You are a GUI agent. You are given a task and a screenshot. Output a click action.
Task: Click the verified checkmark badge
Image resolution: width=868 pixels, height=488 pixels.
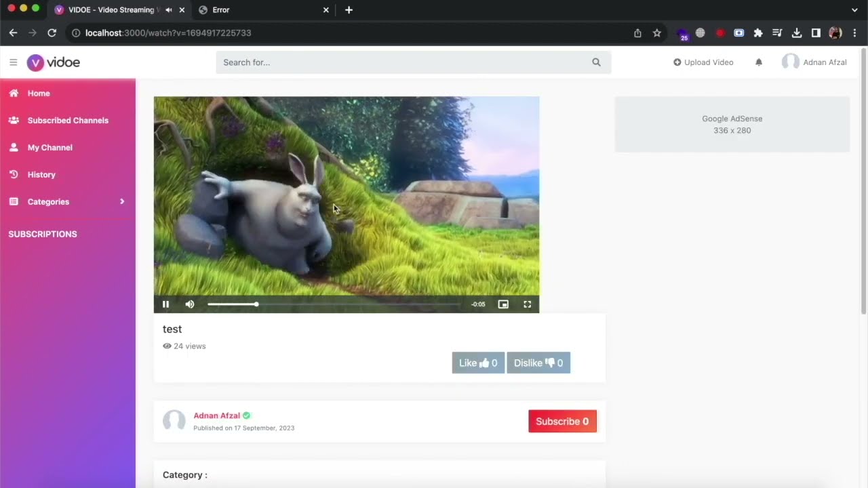(247, 415)
